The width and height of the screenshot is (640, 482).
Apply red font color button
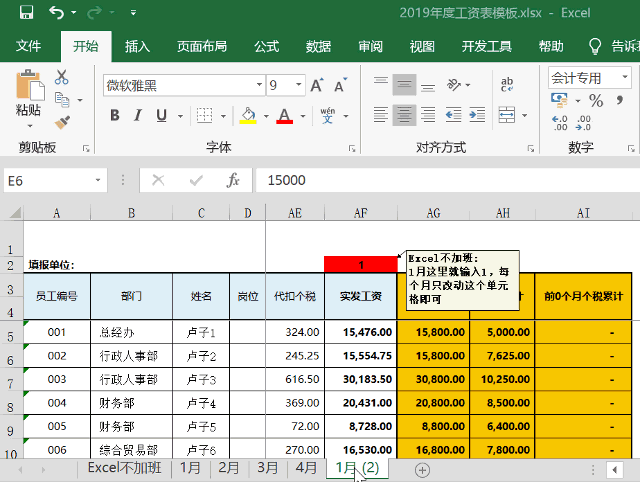point(284,116)
